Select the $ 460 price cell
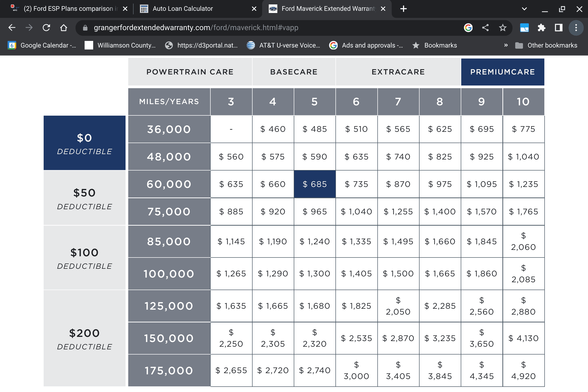Screen dimensions: 588x392 point(273,129)
